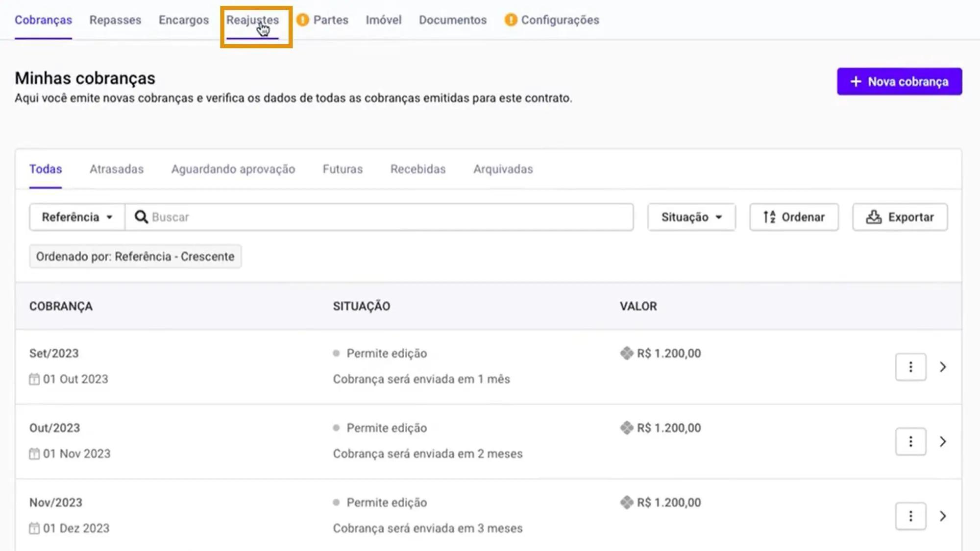
Task: Expand the Referência dropdown
Action: click(x=77, y=217)
